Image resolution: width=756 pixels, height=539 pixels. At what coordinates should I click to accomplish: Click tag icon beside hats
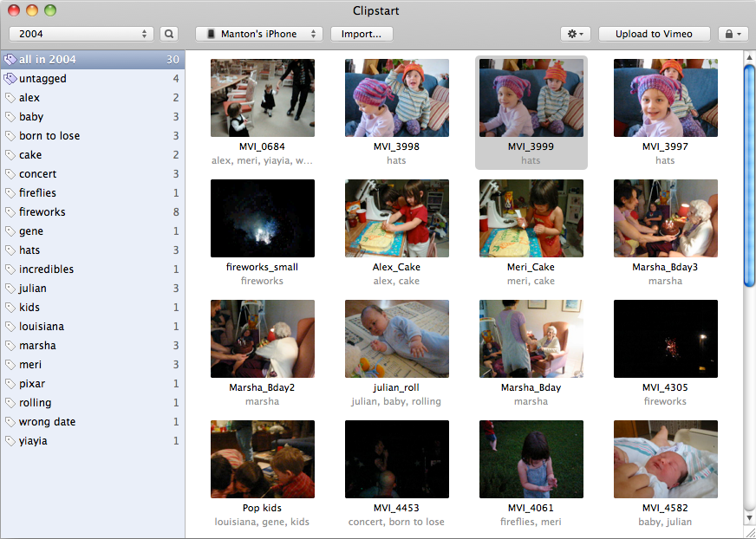tap(10, 250)
